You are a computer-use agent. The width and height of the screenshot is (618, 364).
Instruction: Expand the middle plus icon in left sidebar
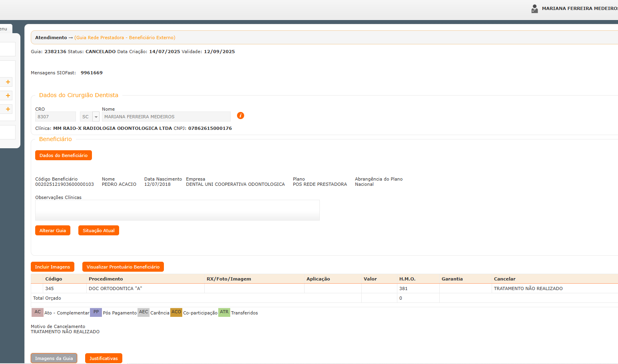[x=8, y=95]
